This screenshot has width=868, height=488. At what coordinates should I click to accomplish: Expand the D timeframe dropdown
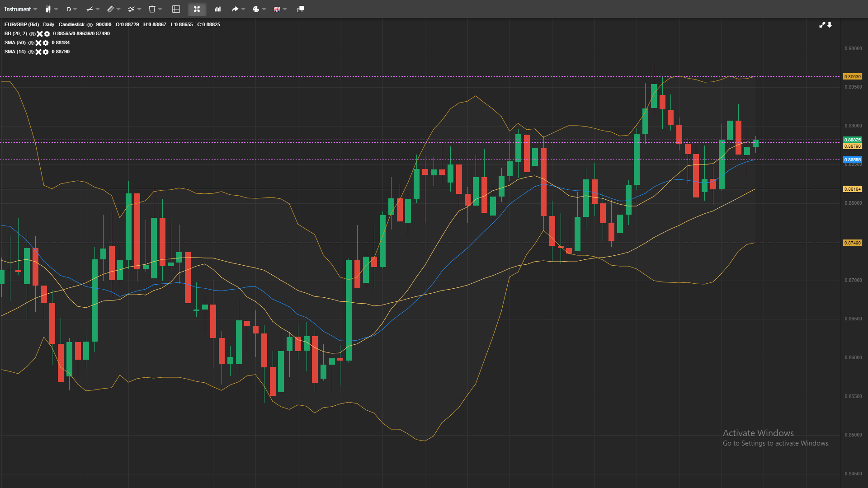pos(72,9)
